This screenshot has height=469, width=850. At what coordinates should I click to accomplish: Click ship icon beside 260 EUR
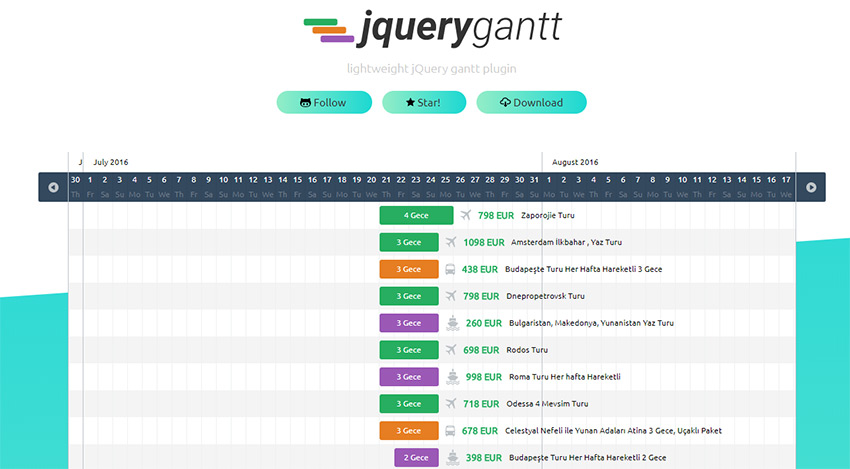pos(453,323)
